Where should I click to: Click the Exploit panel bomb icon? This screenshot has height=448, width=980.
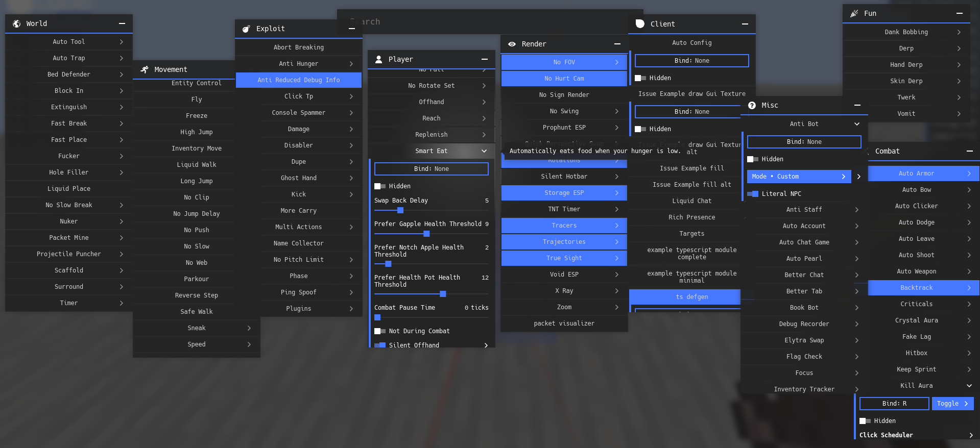click(x=246, y=29)
